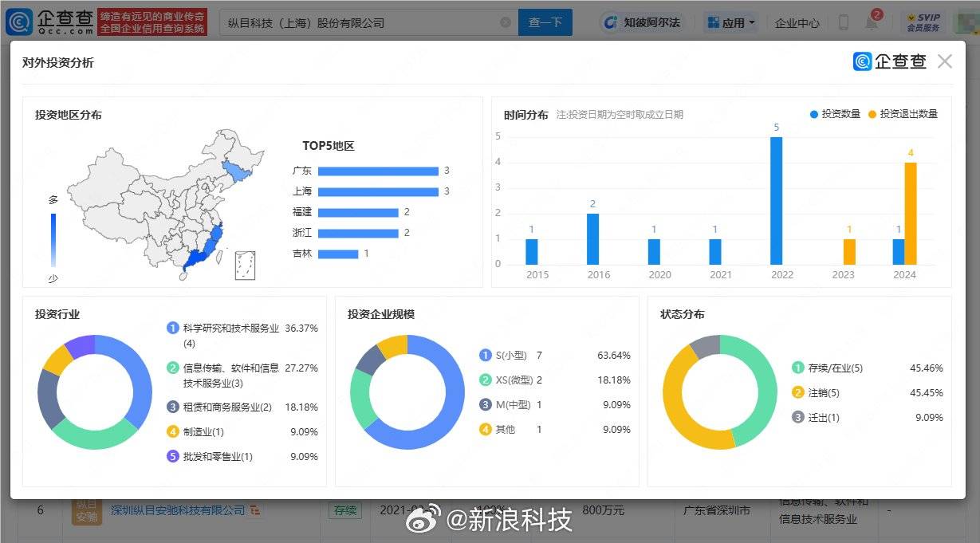Click the 2022 blue investment bar
Screen dimensions: 980x543
[776, 200]
